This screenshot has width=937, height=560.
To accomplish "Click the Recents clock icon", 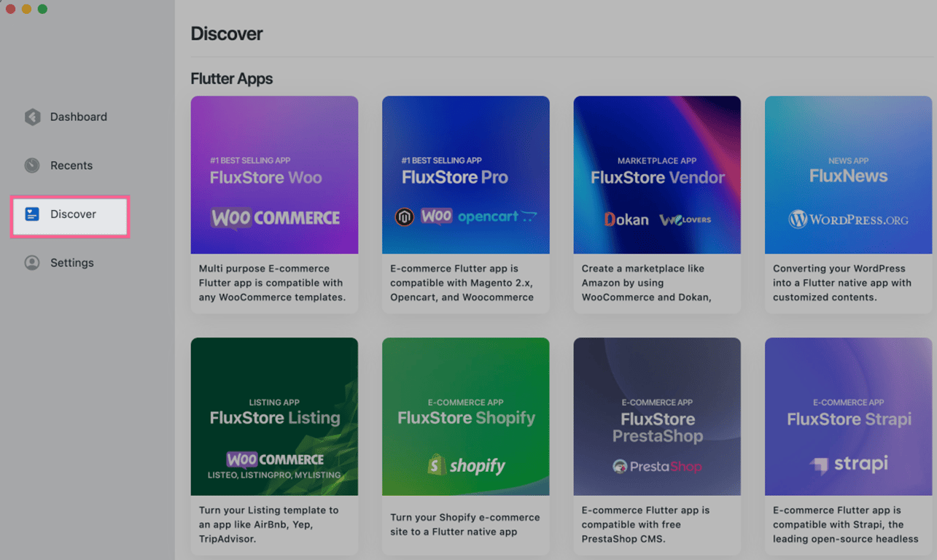I will pyautogui.click(x=32, y=166).
